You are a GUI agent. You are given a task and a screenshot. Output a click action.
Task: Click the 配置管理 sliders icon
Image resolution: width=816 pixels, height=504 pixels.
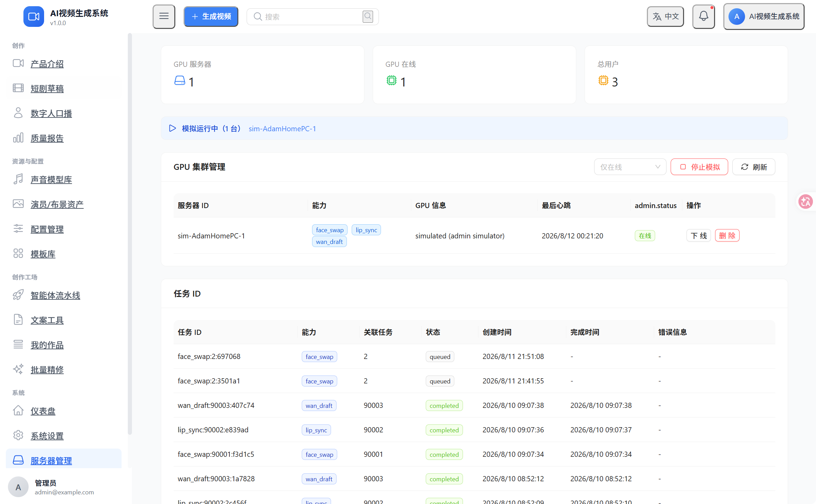(x=18, y=229)
